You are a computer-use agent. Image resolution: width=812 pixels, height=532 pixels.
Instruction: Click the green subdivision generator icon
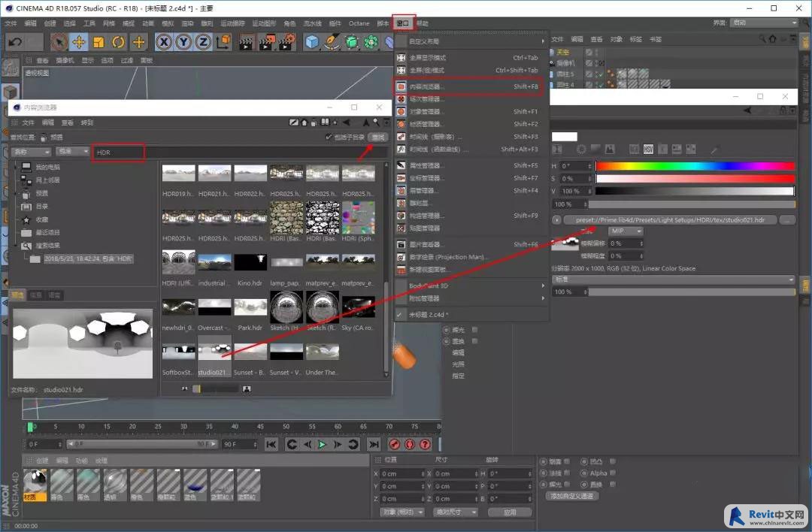click(x=352, y=41)
